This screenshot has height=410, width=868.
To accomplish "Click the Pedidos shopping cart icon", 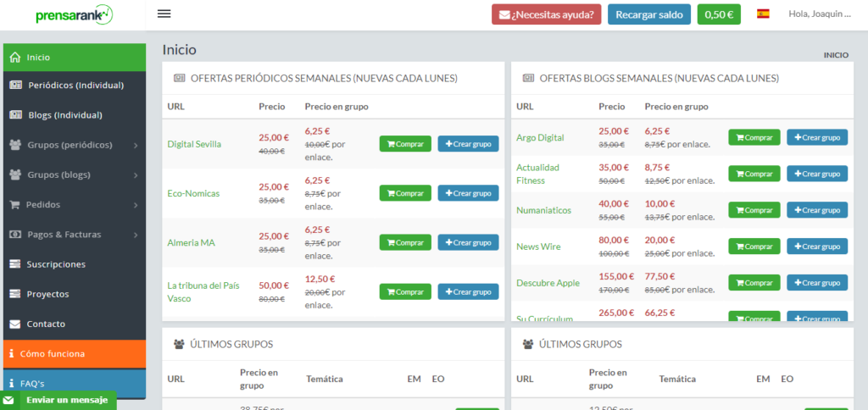I will tap(14, 205).
